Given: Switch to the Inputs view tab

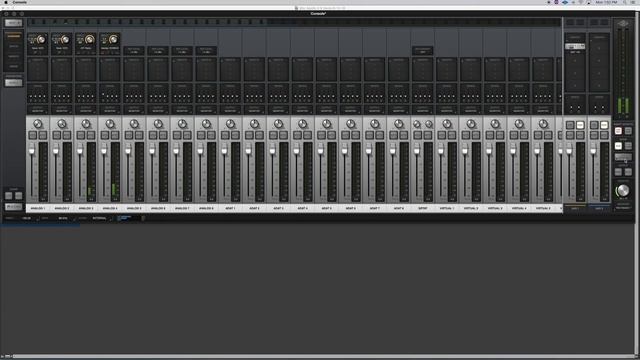Looking at the screenshot, I should pos(13,46).
